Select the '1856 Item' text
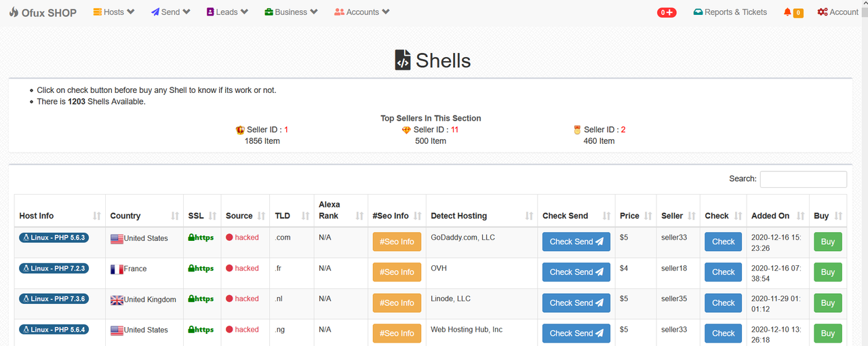Image resolution: width=868 pixels, height=346 pixels. [262, 141]
